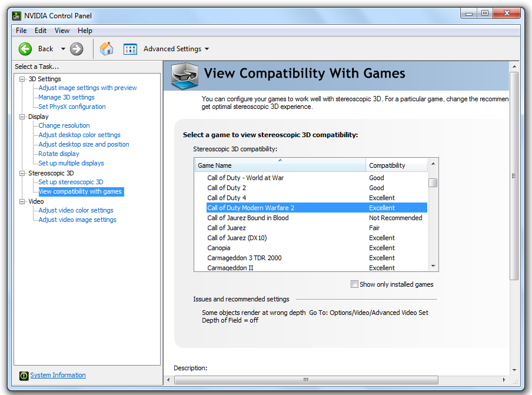Click the horizontal scrollbar thumb
Screen dimensions: 532x395
point(306,380)
